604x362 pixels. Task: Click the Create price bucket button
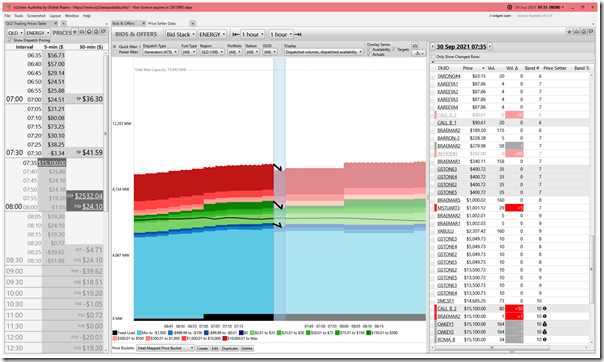(x=202, y=348)
